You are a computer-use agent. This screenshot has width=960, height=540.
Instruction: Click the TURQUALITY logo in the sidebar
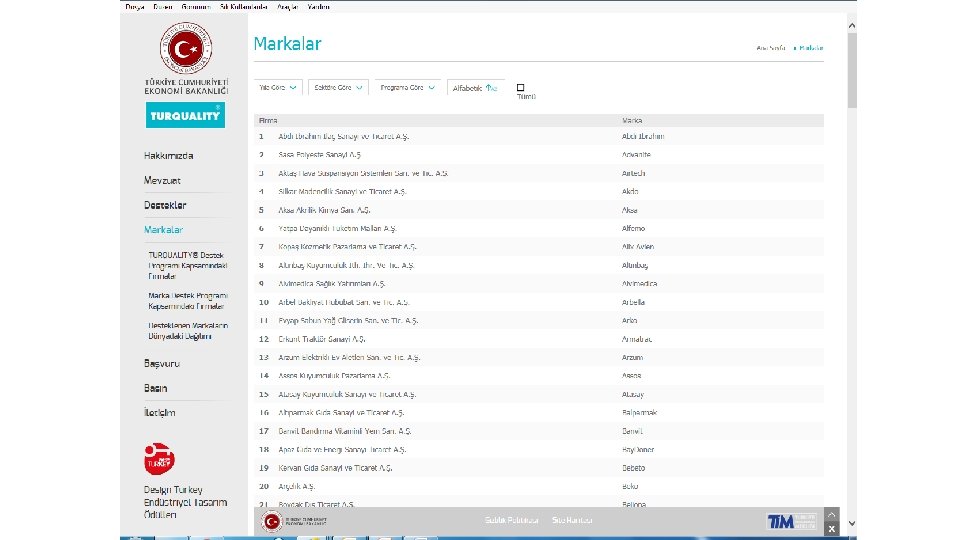click(186, 115)
